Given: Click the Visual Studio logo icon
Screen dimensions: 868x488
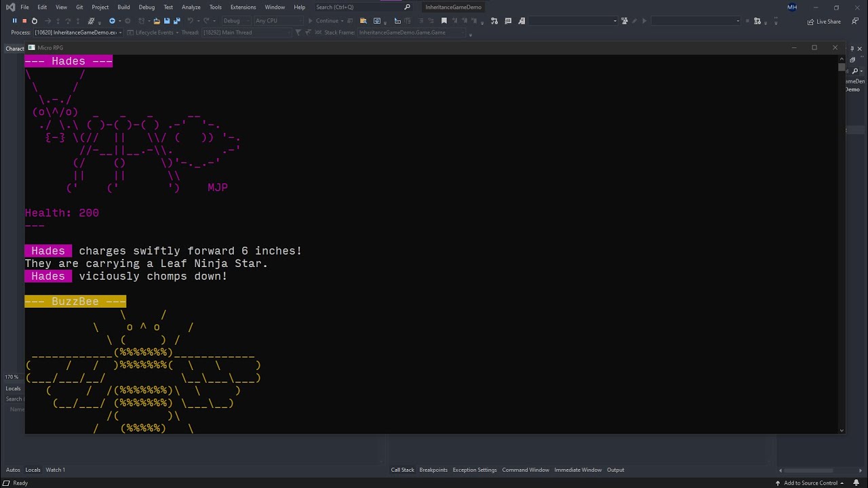Looking at the screenshot, I should tap(10, 7).
